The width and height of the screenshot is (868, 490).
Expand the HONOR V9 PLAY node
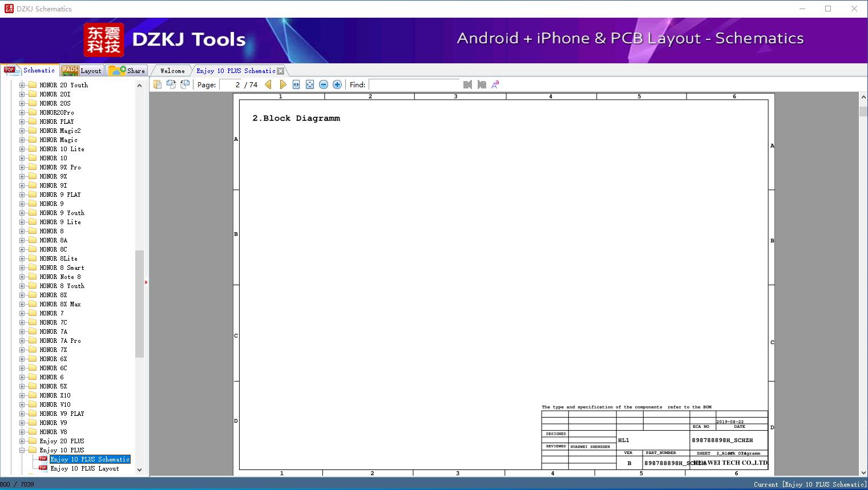(x=22, y=414)
